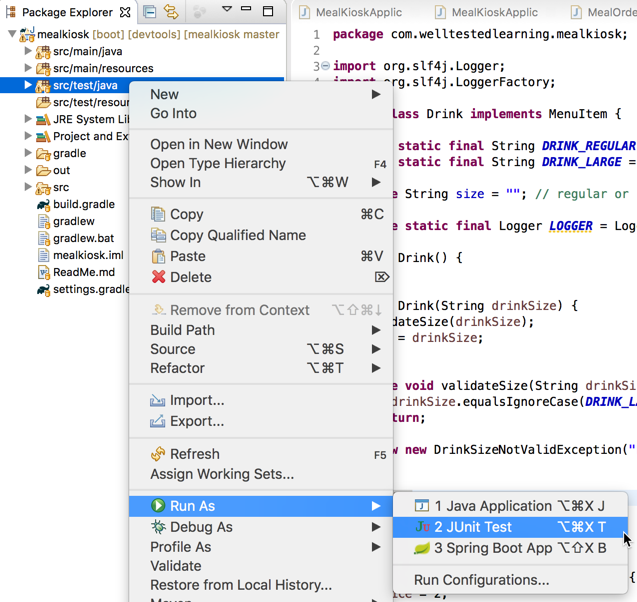Select the gradle folder icon

pyautogui.click(x=43, y=154)
